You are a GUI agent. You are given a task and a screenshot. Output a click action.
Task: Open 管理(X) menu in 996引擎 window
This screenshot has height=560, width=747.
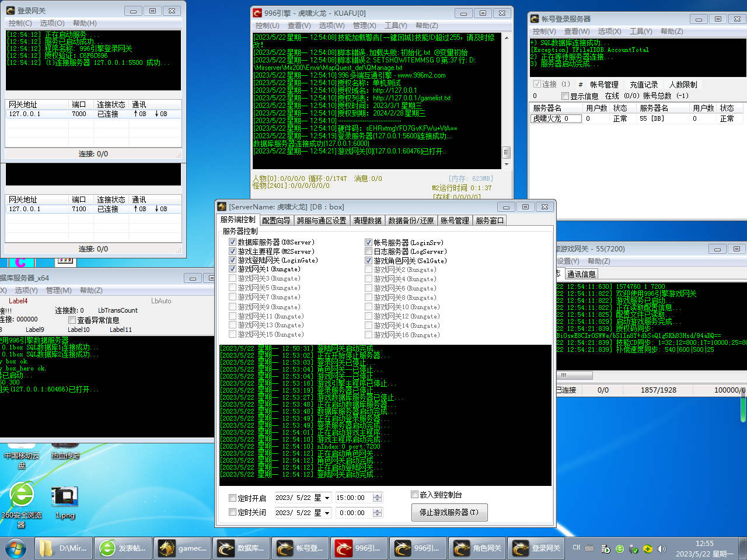pos(364,26)
